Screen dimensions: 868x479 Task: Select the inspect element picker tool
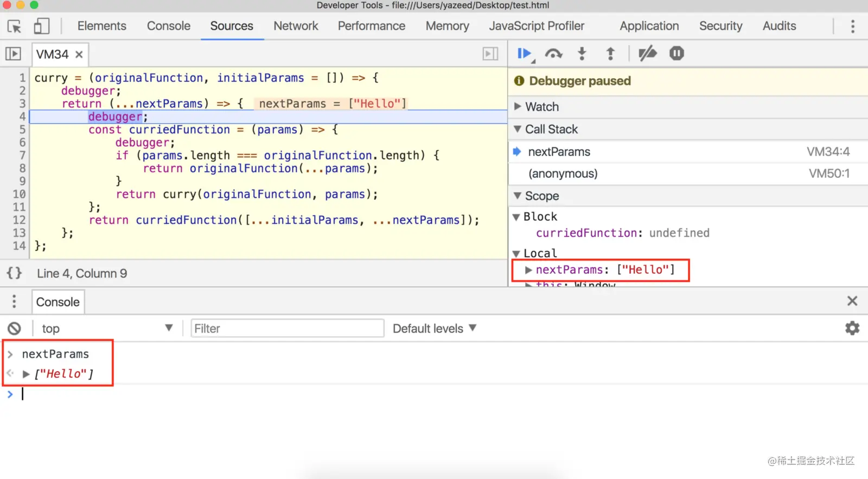tap(14, 26)
